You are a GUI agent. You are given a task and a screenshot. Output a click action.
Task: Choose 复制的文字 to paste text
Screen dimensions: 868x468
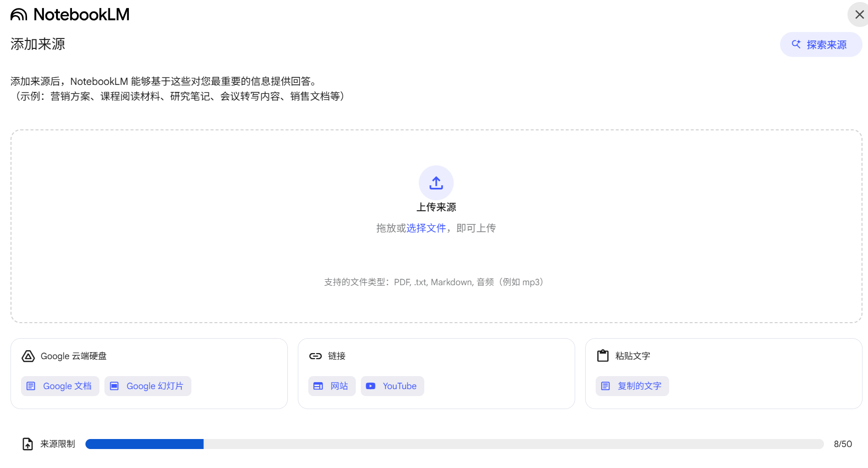632,386
